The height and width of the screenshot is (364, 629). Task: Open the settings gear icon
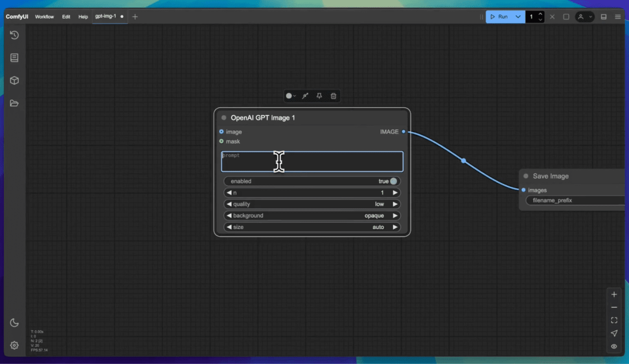15,345
